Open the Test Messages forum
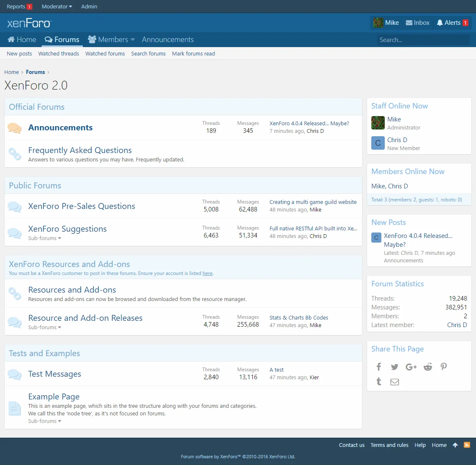476x465 pixels. [x=55, y=374]
